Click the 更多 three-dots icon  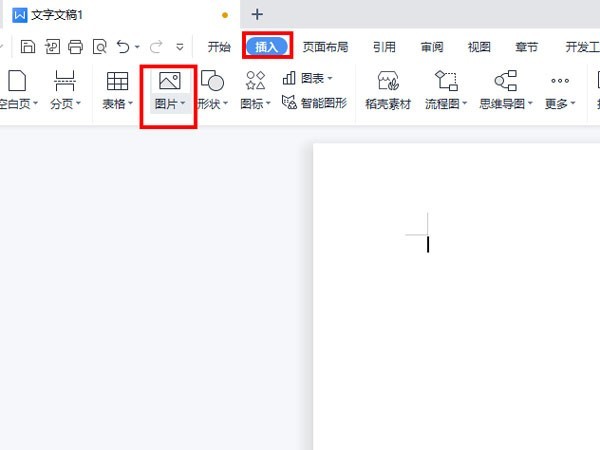coord(560,81)
